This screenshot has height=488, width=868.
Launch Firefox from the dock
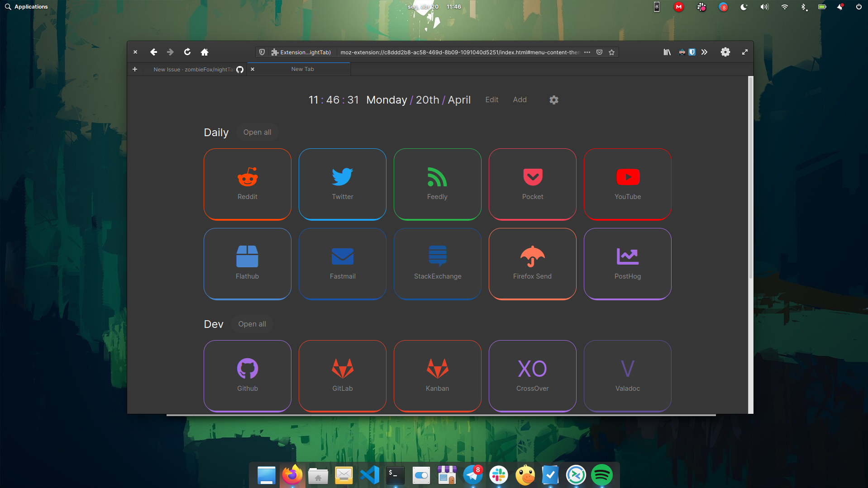click(x=292, y=475)
